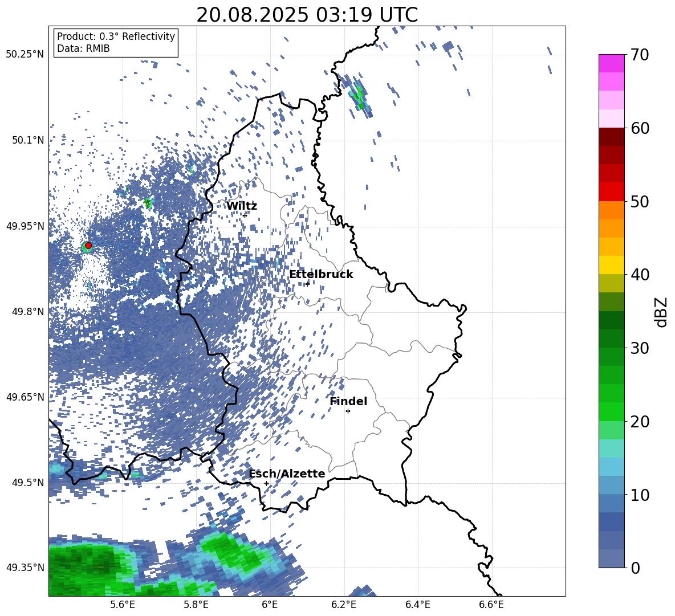Click the Esch/Alzette station cross marker
The height and width of the screenshot is (616, 675).
tap(266, 483)
